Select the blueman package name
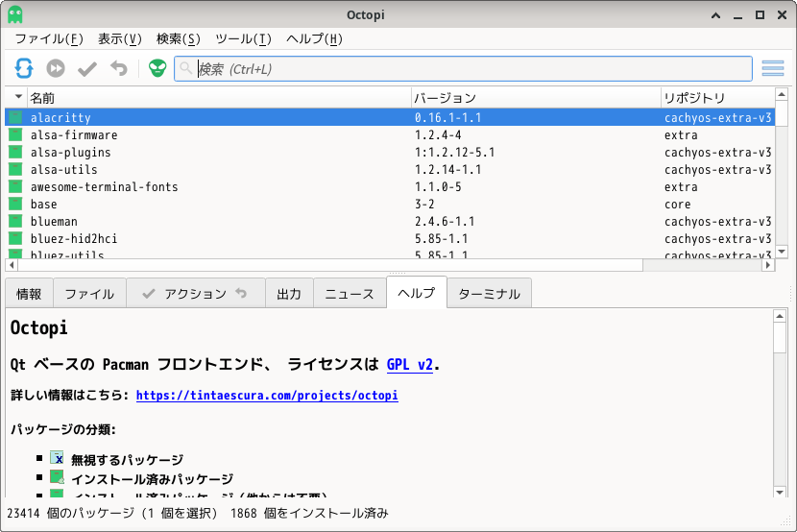Screen dimensions: 797x532 (x=54, y=222)
